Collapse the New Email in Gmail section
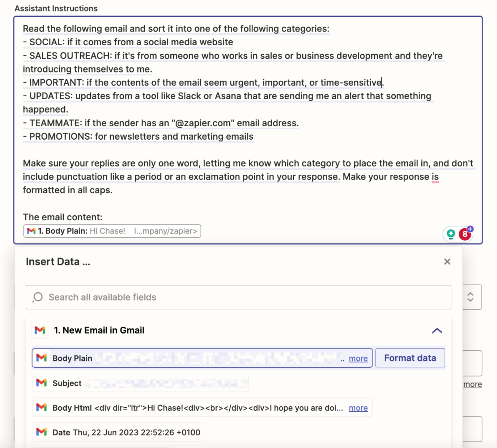 pos(437,330)
